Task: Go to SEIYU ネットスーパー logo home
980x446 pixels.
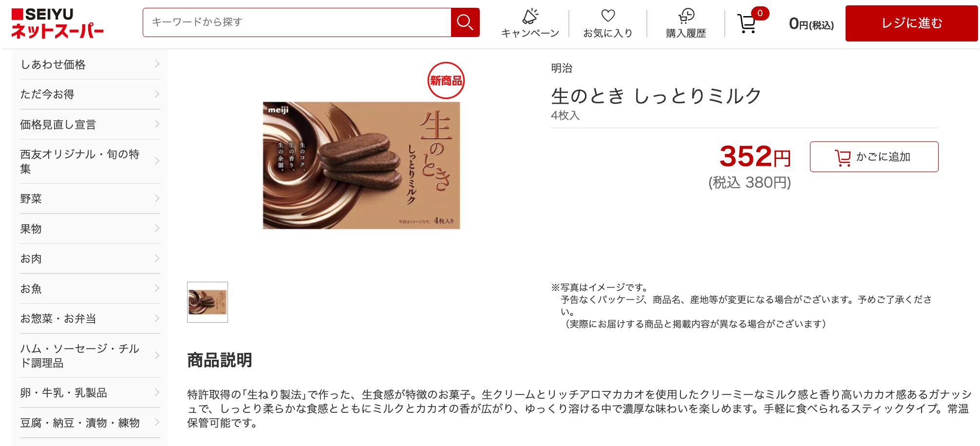Action: point(57,23)
